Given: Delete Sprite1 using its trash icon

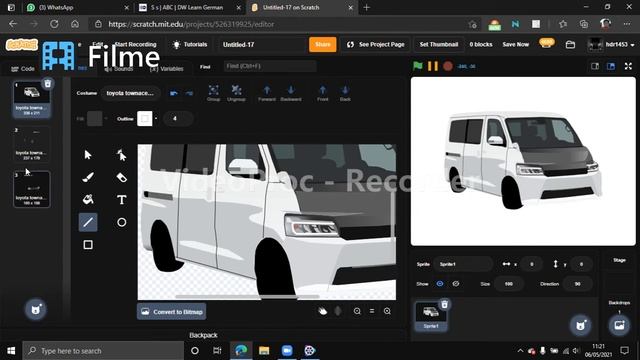Looking at the screenshot, I should (x=444, y=304).
